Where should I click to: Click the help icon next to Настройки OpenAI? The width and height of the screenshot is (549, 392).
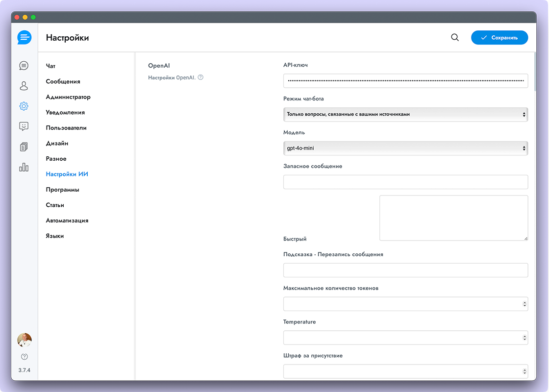(x=200, y=77)
